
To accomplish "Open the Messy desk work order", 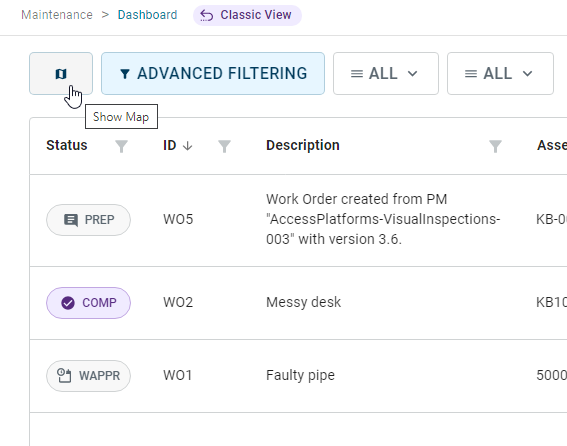I will (303, 302).
